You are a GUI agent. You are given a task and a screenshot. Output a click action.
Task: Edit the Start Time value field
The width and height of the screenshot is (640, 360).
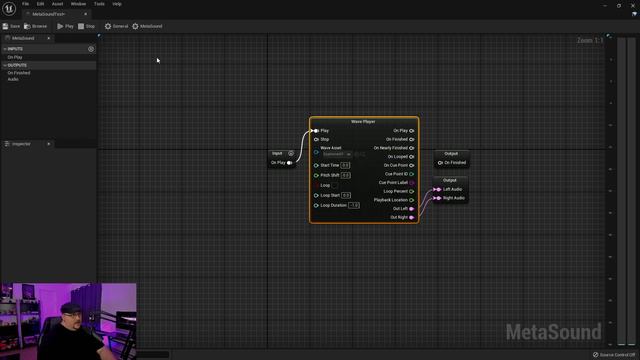click(x=345, y=165)
